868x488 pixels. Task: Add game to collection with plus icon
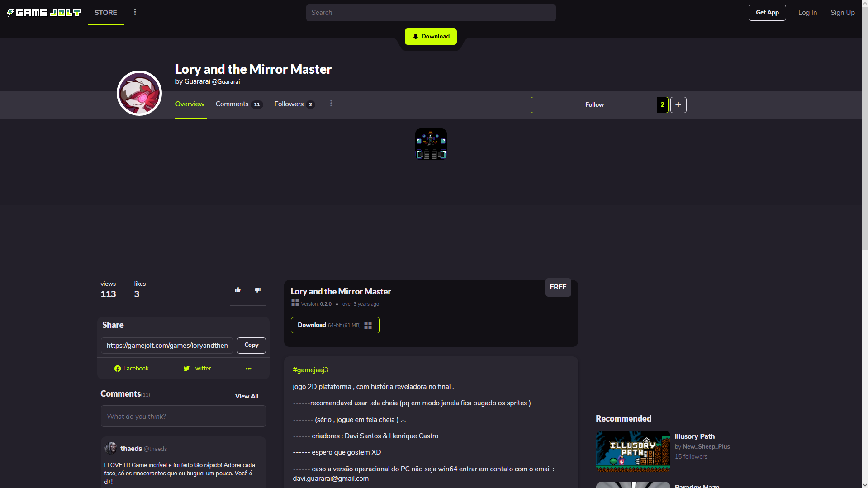coord(678,105)
